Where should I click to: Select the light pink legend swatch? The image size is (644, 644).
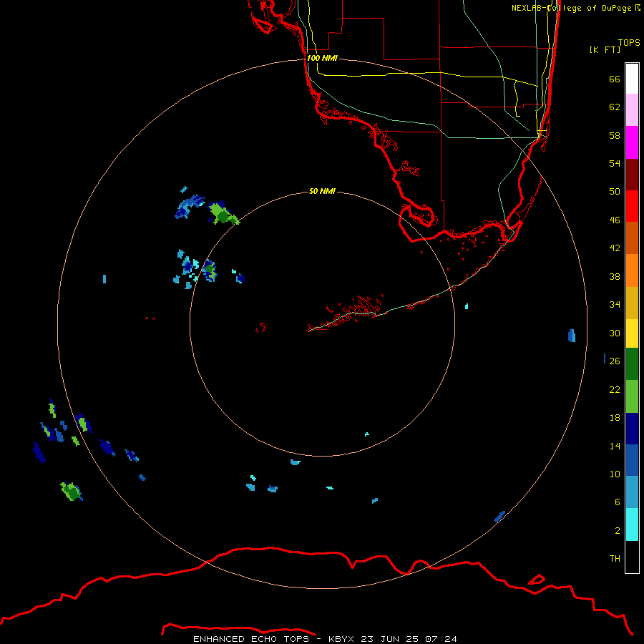pos(632,109)
